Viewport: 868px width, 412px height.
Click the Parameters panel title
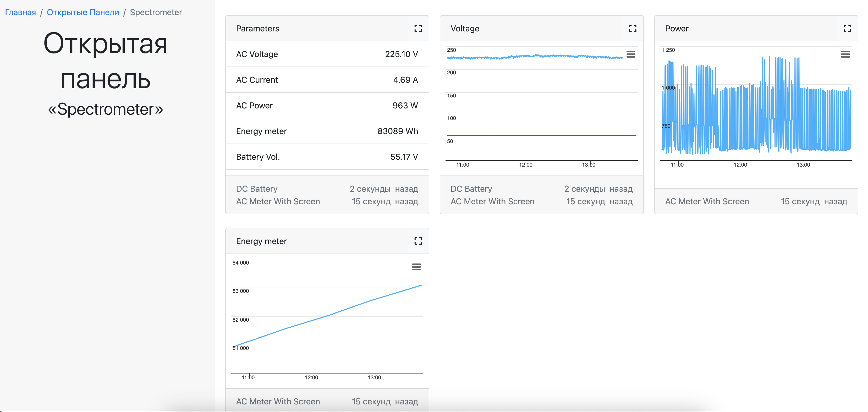(257, 28)
